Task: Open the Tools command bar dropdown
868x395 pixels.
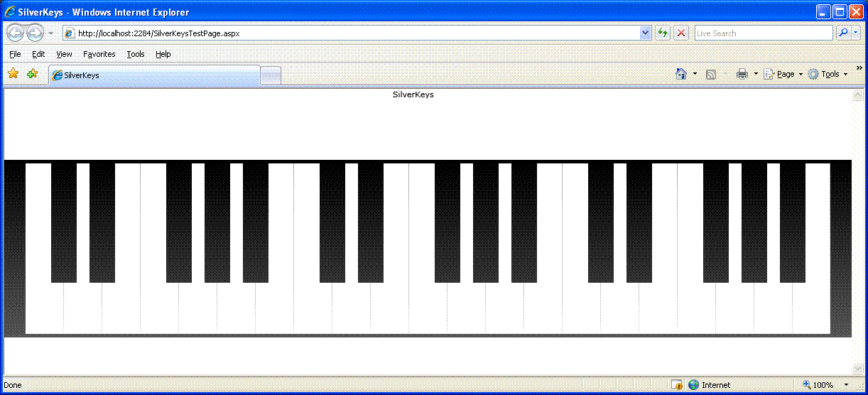Action: pyautogui.click(x=828, y=74)
